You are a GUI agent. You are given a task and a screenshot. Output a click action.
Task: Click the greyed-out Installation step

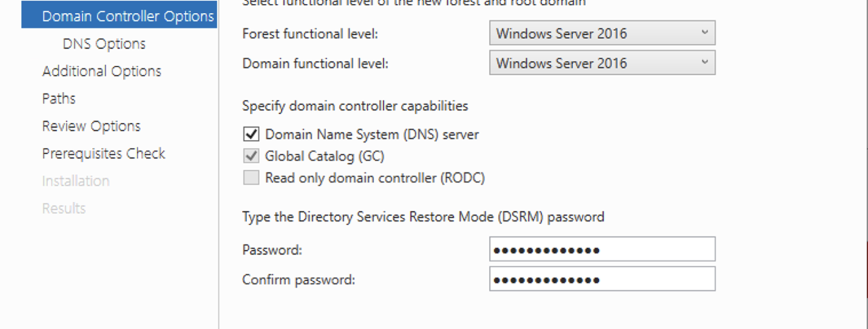pos(76,181)
